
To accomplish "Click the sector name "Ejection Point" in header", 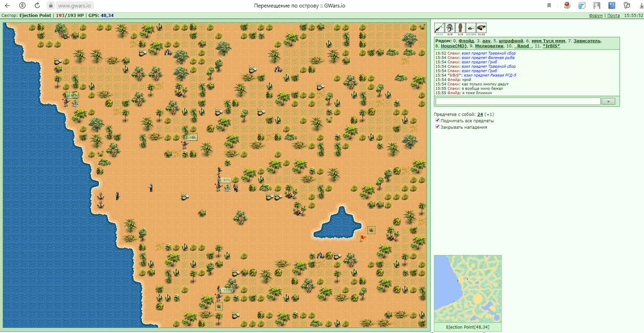I will pyautogui.click(x=35, y=16).
